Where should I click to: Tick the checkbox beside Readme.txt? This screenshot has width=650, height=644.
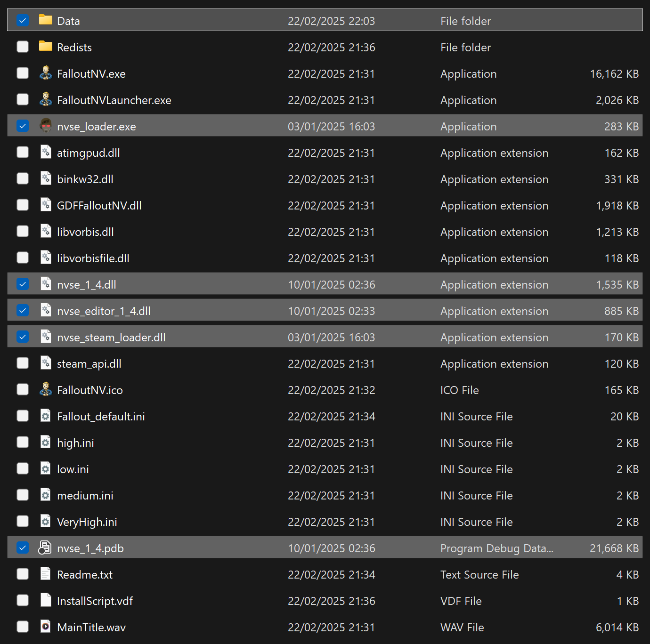(23, 574)
